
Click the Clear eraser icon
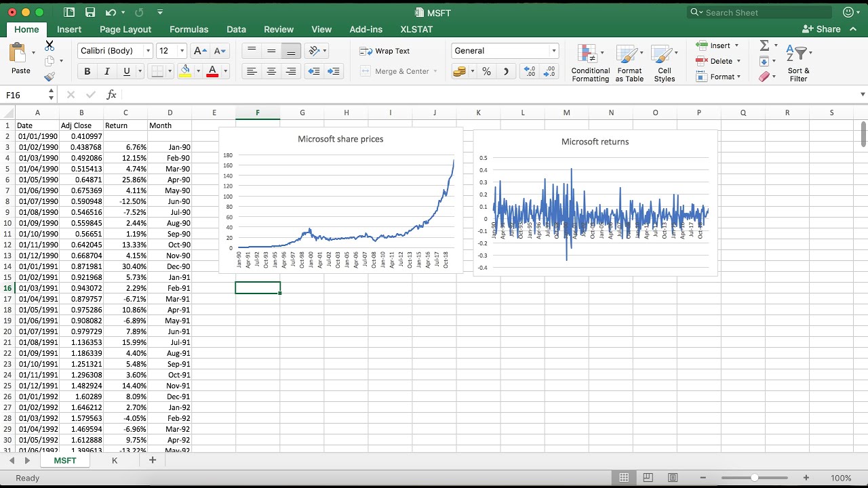[x=765, y=77]
